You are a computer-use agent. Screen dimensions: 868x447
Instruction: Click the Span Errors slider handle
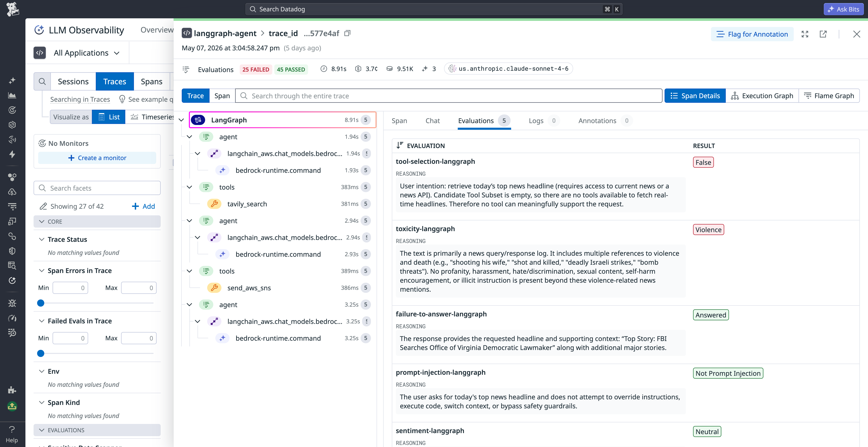coord(41,303)
